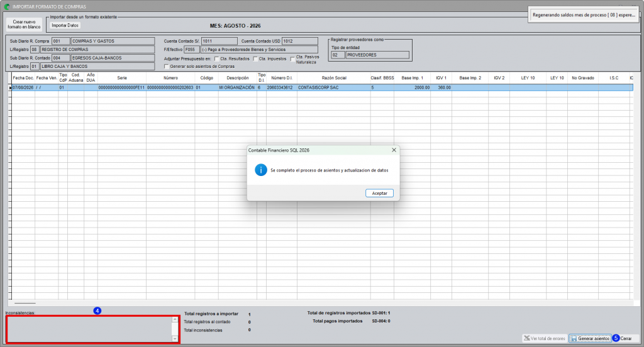Viewport: 644px width, 347px height.
Task: Click the Base Imp. 1 column header
Action: tap(413, 77)
